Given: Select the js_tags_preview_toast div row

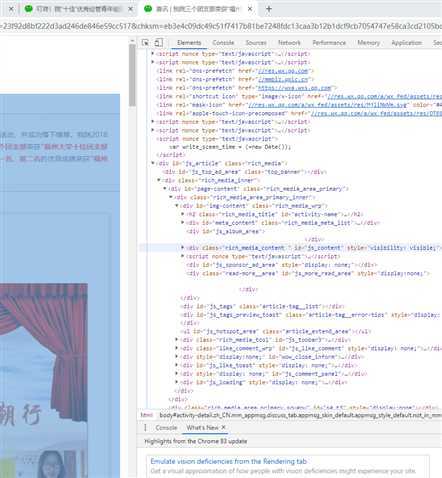Looking at the screenshot, I should coord(310,315).
